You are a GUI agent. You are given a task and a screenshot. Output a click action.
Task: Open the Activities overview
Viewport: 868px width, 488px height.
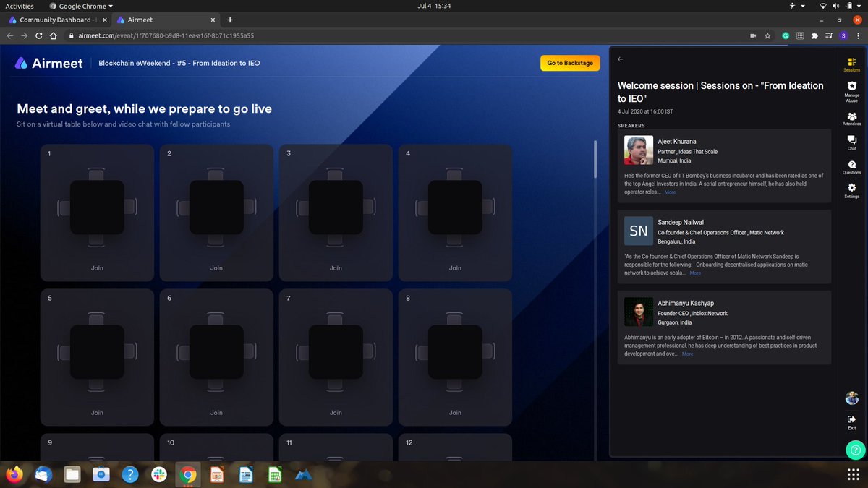(x=20, y=6)
